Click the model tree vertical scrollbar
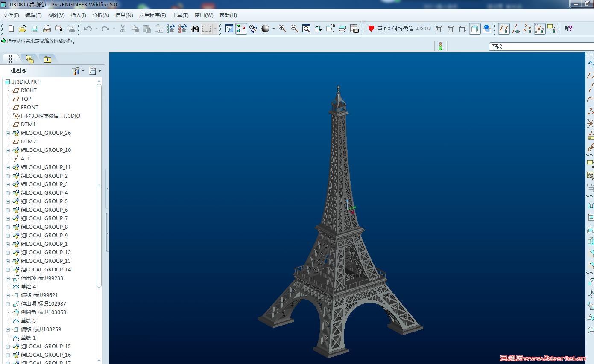Image resolution: width=594 pixels, height=364 pixels. click(99, 186)
